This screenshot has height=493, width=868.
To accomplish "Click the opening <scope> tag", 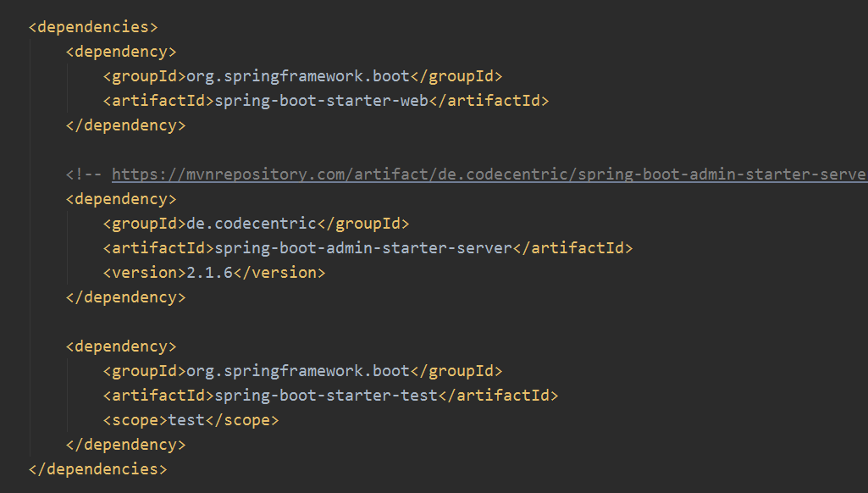I will point(135,420).
